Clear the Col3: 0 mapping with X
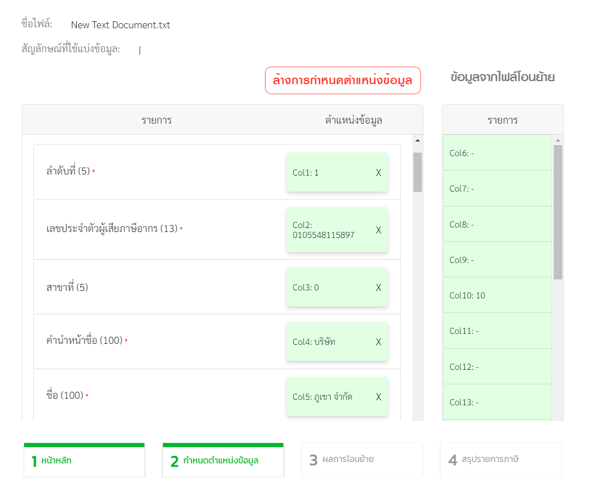This screenshot has width=592, height=493. click(378, 288)
